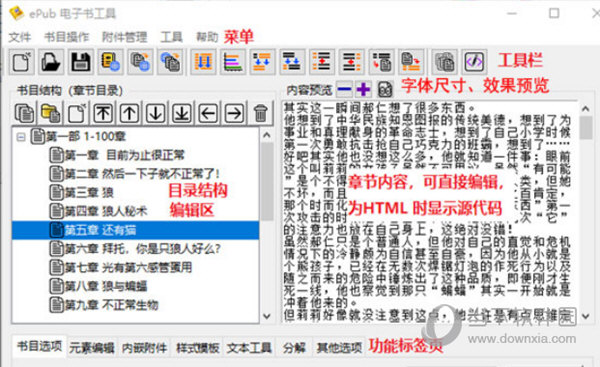The height and width of the screenshot is (367, 600).
Task: Delete the chapter with the trash can icon
Action: (261, 113)
